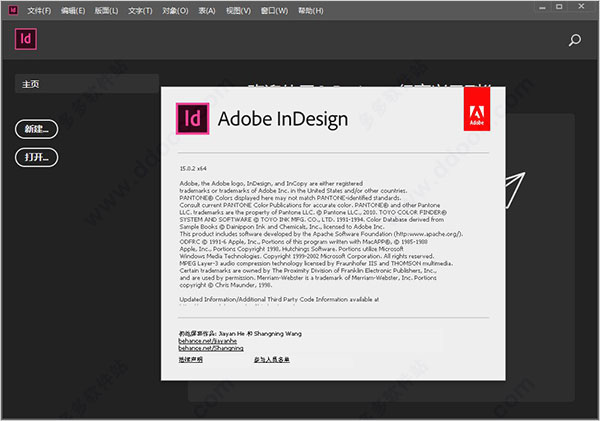
Task: Open the 版面(L) menu
Action: pyautogui.click(x=106, y=11)
